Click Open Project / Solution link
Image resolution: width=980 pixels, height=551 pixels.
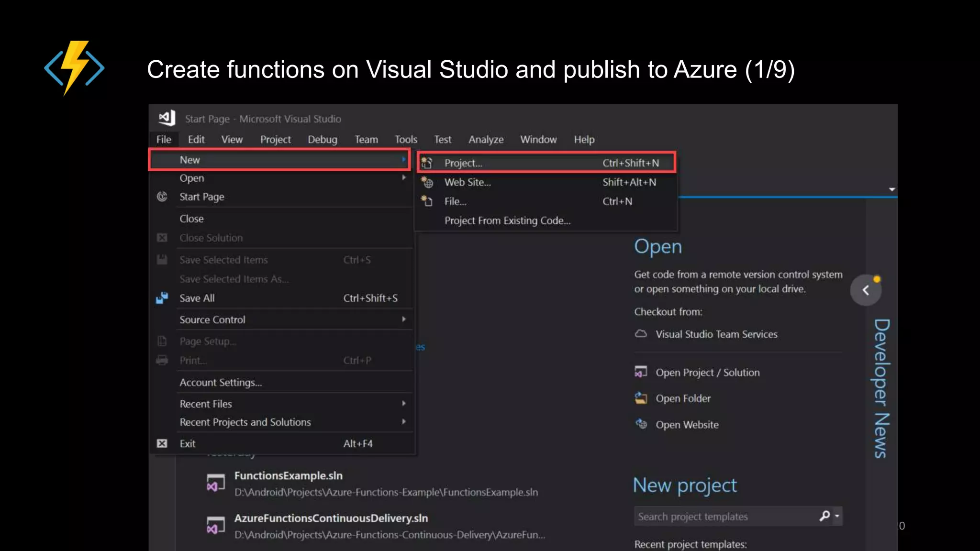[x=707, y=372]
